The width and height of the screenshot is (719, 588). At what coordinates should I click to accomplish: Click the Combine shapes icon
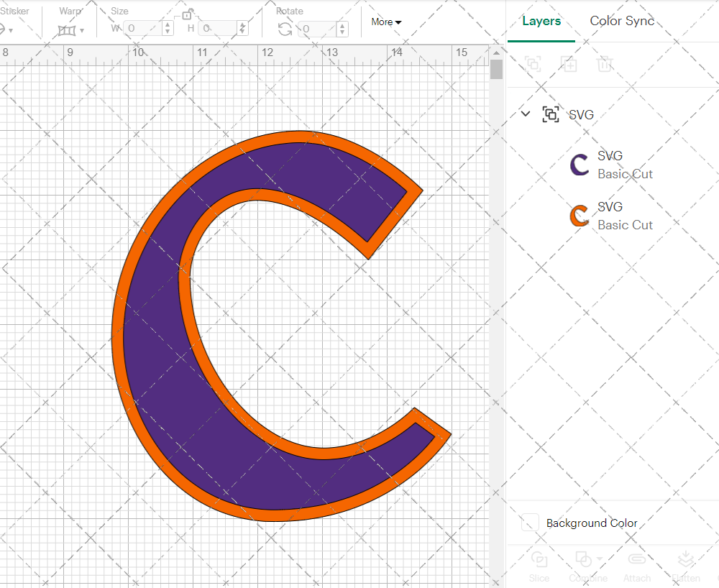582,559
